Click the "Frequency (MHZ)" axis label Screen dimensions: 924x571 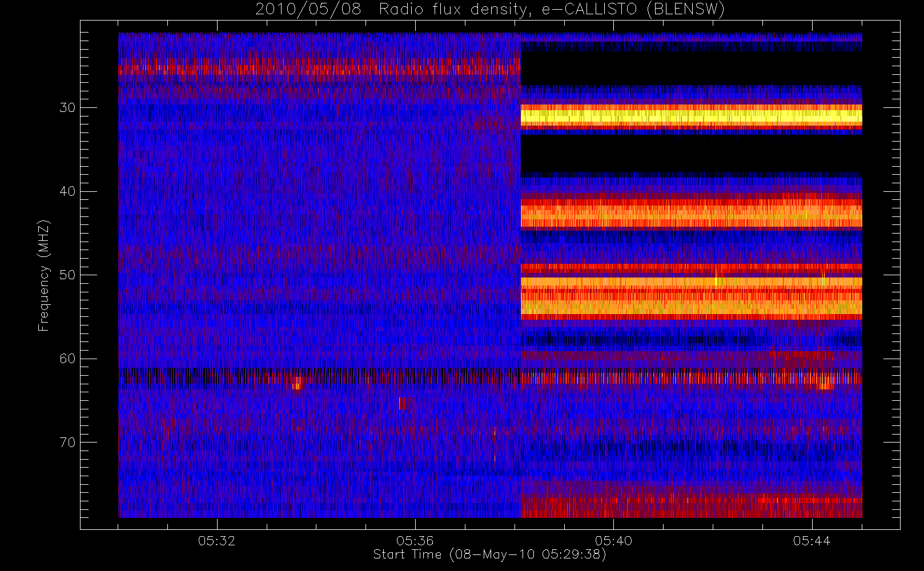tap(43, 275)
